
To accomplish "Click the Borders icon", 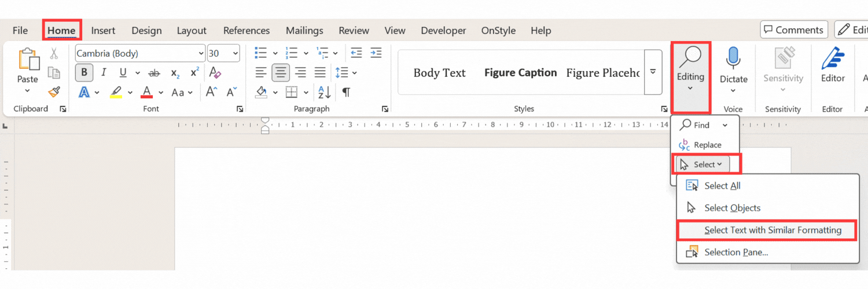I will [x=292, y=92].
